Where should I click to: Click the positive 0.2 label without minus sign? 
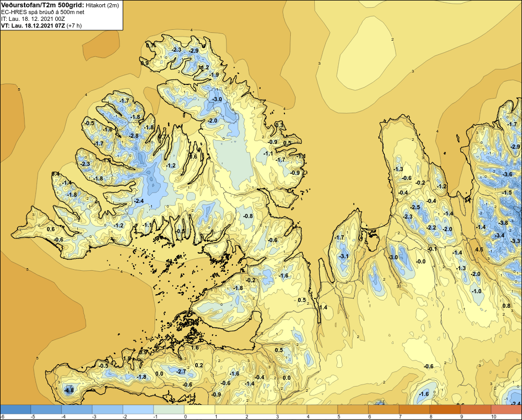coord(199,365)
